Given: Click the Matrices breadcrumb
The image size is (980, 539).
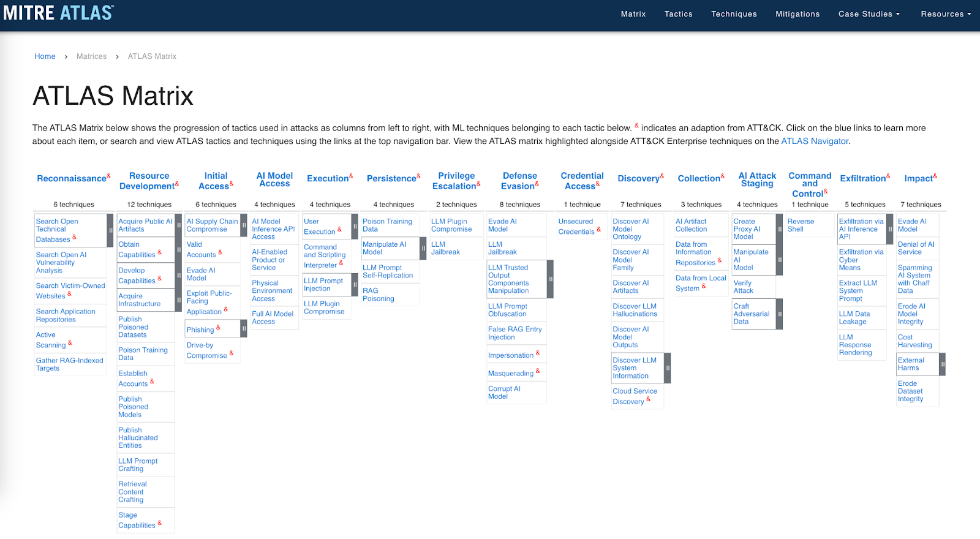Looking at the screenshot, I should coord(91,56).
